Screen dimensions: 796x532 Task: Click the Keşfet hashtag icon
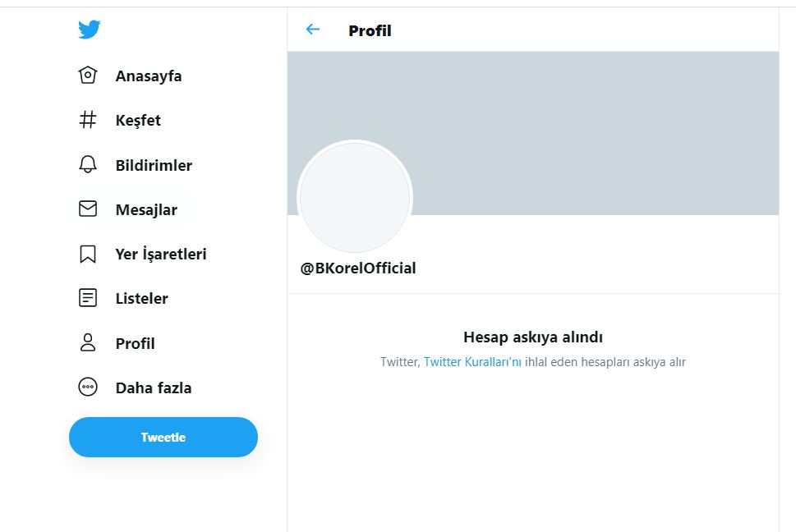[x=88, y=120]
